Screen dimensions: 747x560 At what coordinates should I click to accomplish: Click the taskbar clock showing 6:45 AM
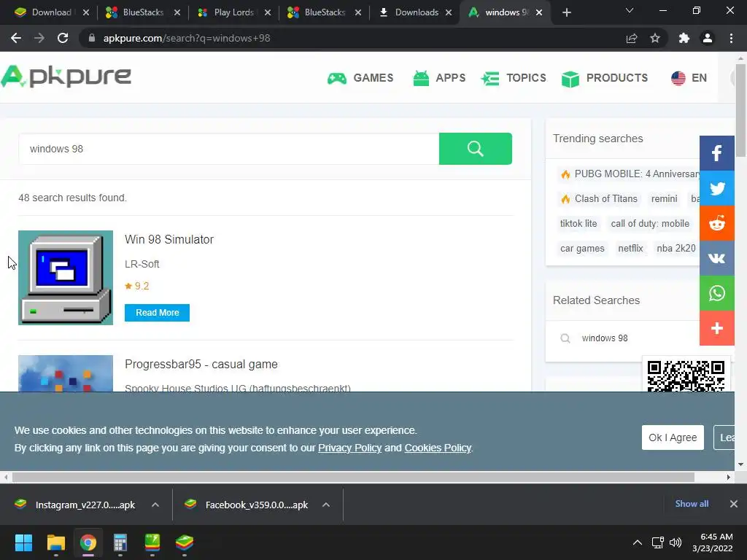712,542
